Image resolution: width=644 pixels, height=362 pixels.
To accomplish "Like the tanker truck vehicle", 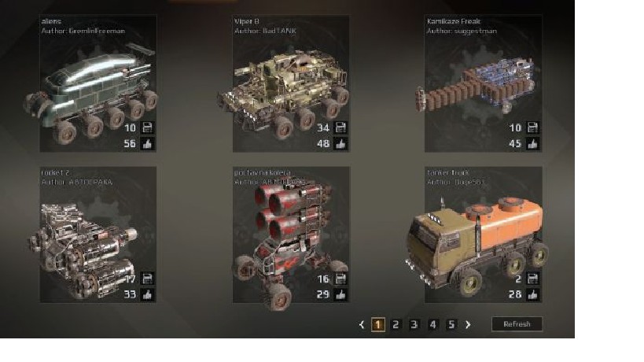I will click(x=532, y=294).
